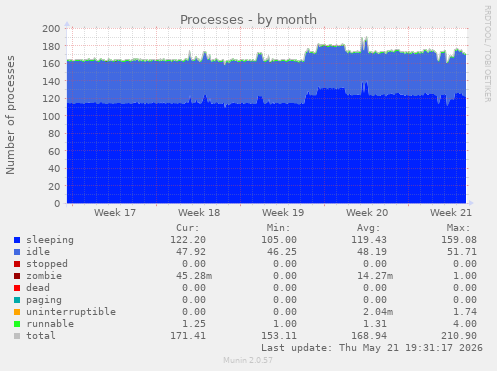Click the 'Week 19' axis label
Viewport: 497px width, 371px height.
[283, 213]
